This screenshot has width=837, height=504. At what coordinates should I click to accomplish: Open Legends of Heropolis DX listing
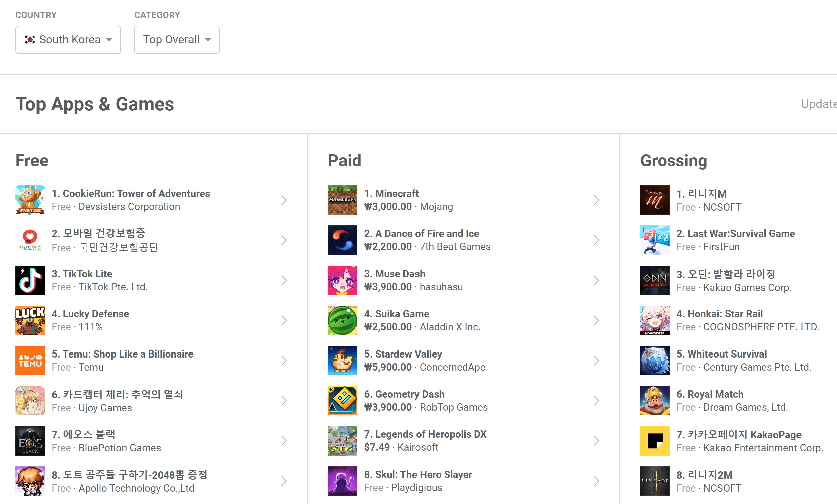pyautogui.click(x=425, y=434)
